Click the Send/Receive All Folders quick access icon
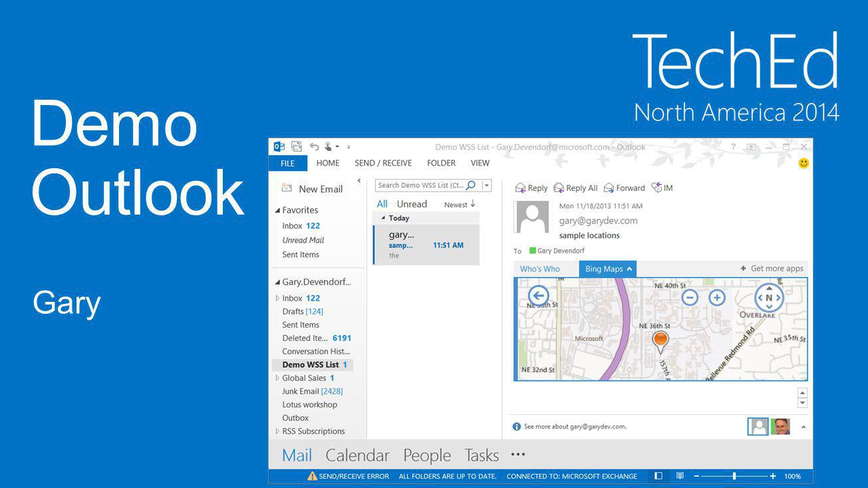 tap(297, 147)
